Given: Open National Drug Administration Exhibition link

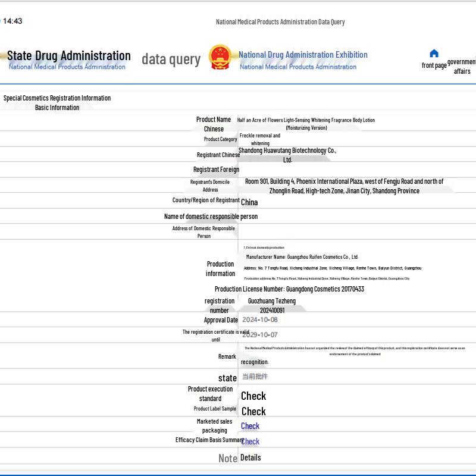Looking at the screenshot, I should tap(303, 55).
